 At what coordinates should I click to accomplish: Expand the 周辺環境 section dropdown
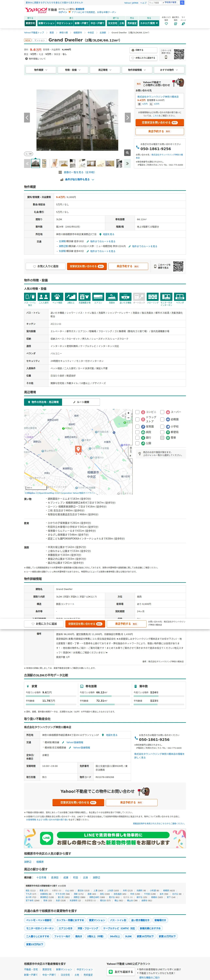pos(105,70)
